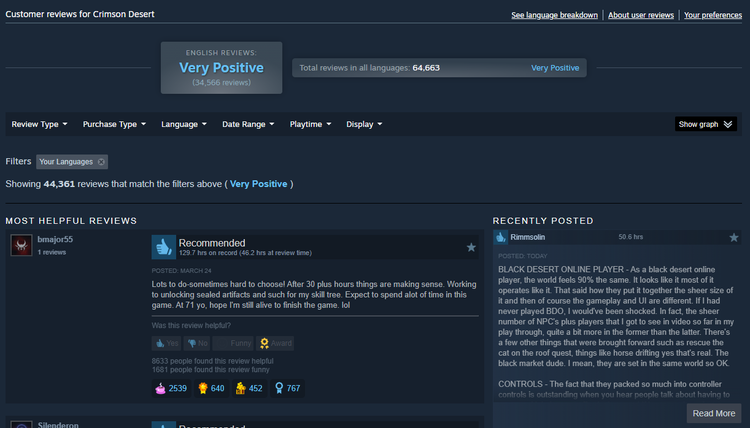Click the blue ribbon award showing 767

(287, 388)
